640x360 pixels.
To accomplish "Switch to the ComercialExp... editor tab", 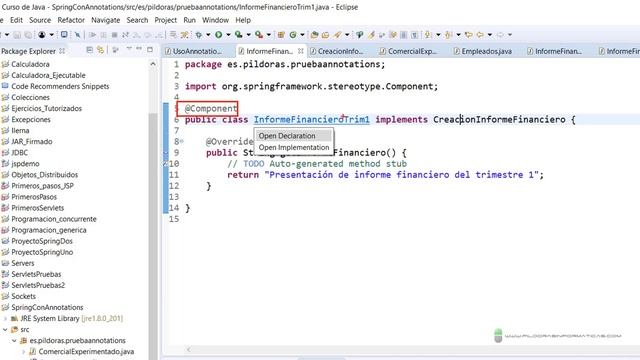I will point(412,51).
